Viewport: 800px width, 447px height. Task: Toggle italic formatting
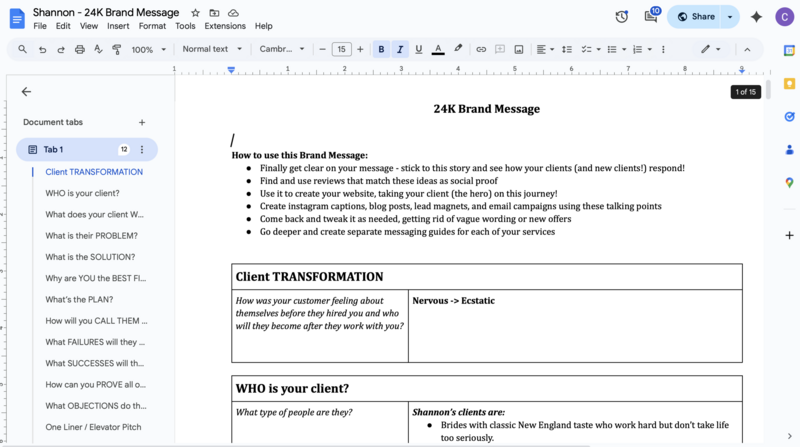pos(400,49)
